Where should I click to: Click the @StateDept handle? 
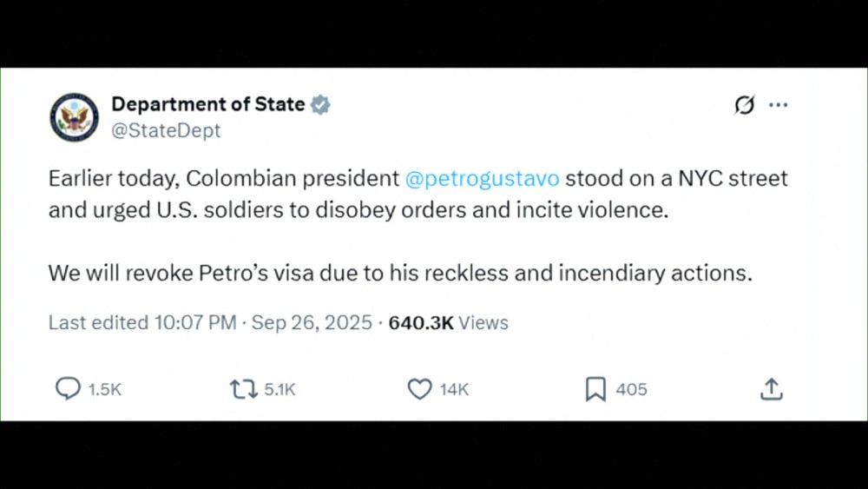[x=166, y=131]
